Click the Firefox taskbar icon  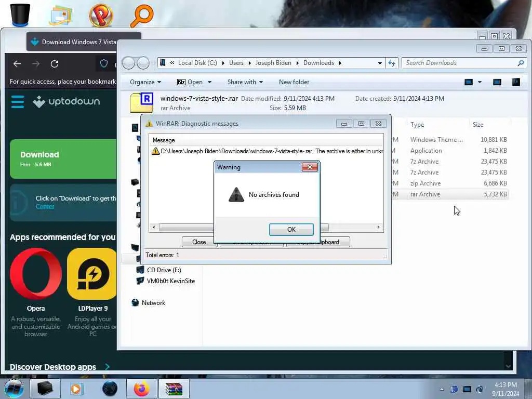click(141, 389)
